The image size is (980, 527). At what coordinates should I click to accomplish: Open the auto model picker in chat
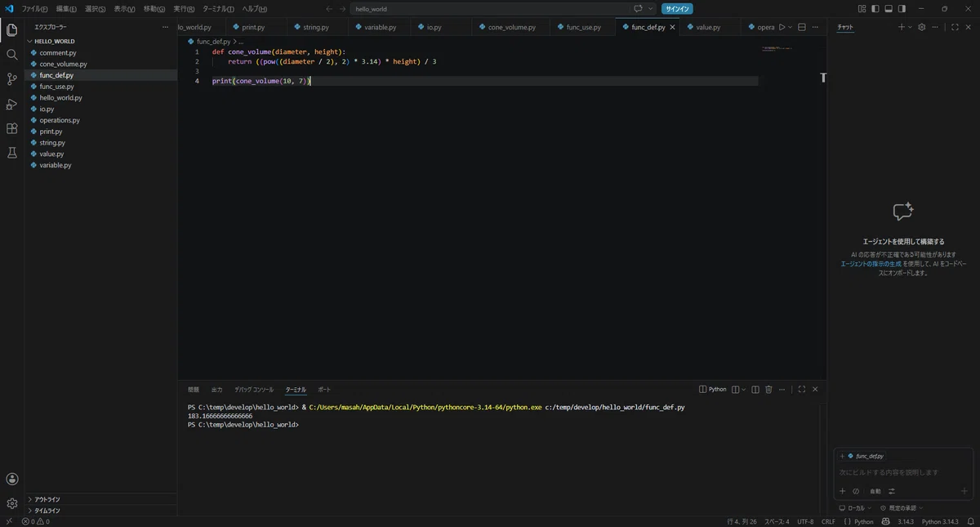(875, 491)
